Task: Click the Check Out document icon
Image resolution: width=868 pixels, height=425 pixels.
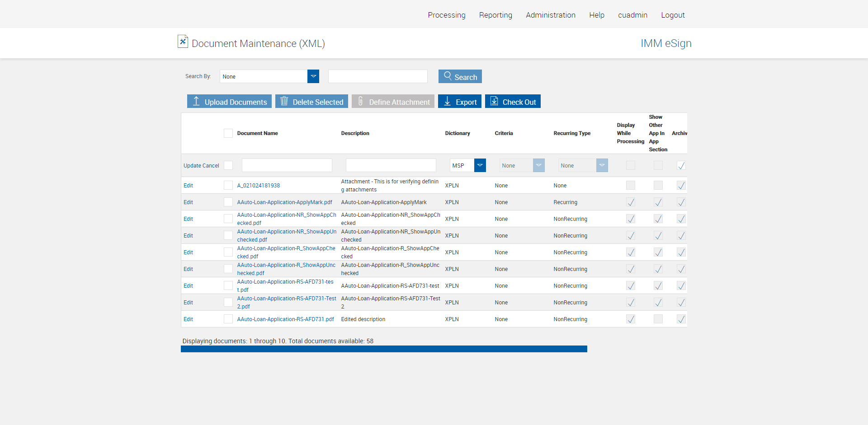Action: tap(494, 101)
